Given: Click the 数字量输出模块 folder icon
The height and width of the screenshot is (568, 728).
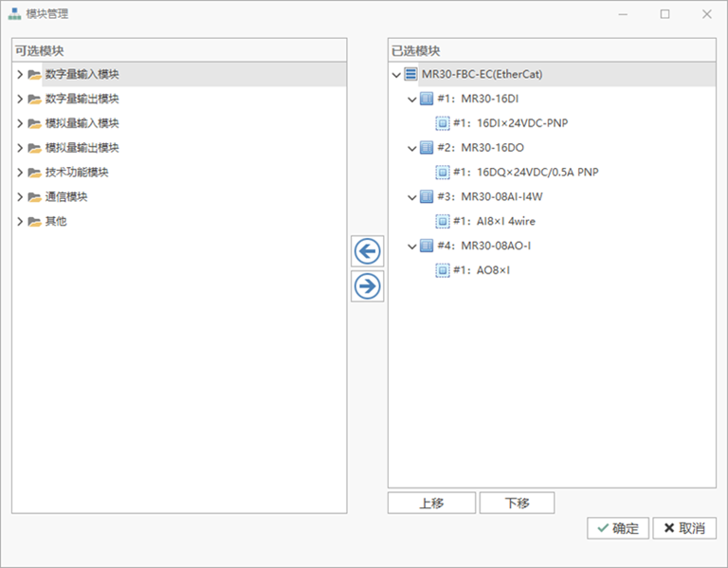Looking at the screenshot, I should (35, 100).
